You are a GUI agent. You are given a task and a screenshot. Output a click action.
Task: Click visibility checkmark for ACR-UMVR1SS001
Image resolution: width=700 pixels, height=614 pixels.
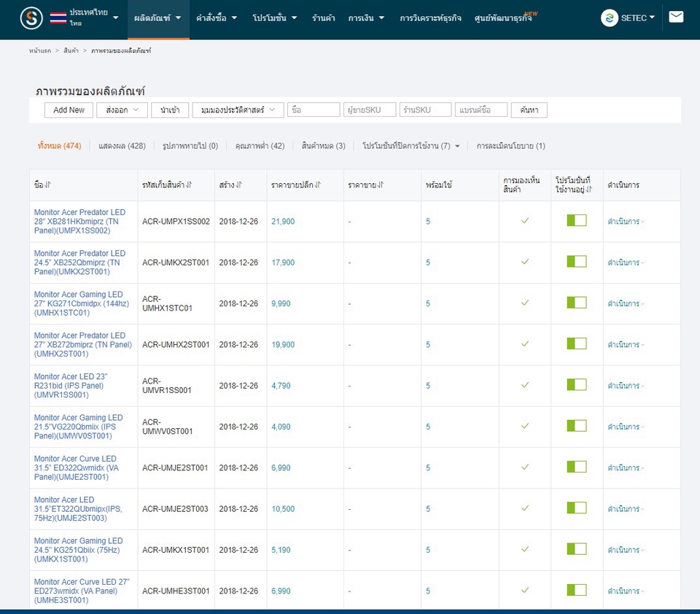pos(525,385)
